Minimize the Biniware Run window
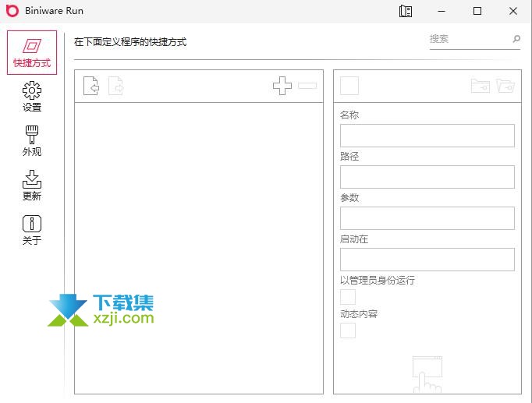This screenshot has height=403, width=532. tap(442, 11)
